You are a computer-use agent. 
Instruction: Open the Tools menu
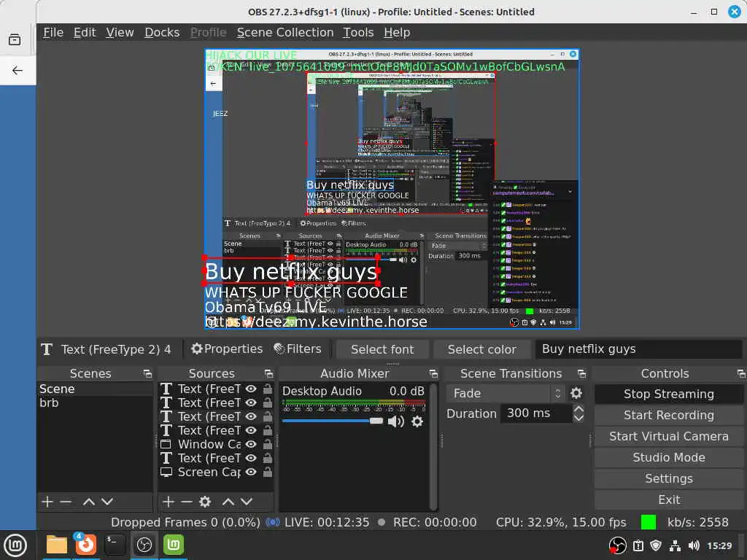[358, 32]
